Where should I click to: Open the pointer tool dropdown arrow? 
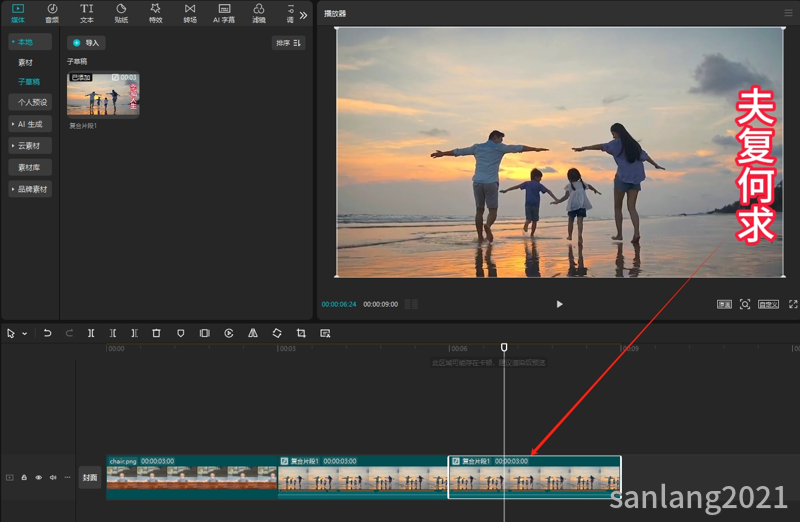pos(24,334)
